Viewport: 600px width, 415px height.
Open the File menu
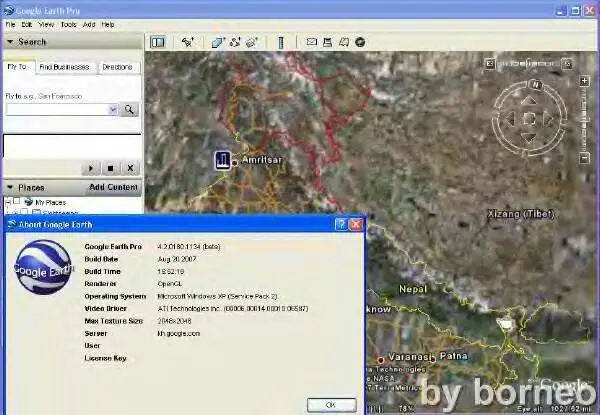pyautogui.click(x=10, y=24)
